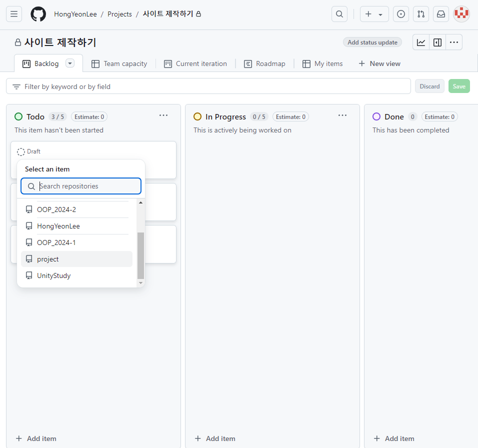Click repository list scrollbar thumb
This screenshot has height=448, width=478.
coord(140,255)
